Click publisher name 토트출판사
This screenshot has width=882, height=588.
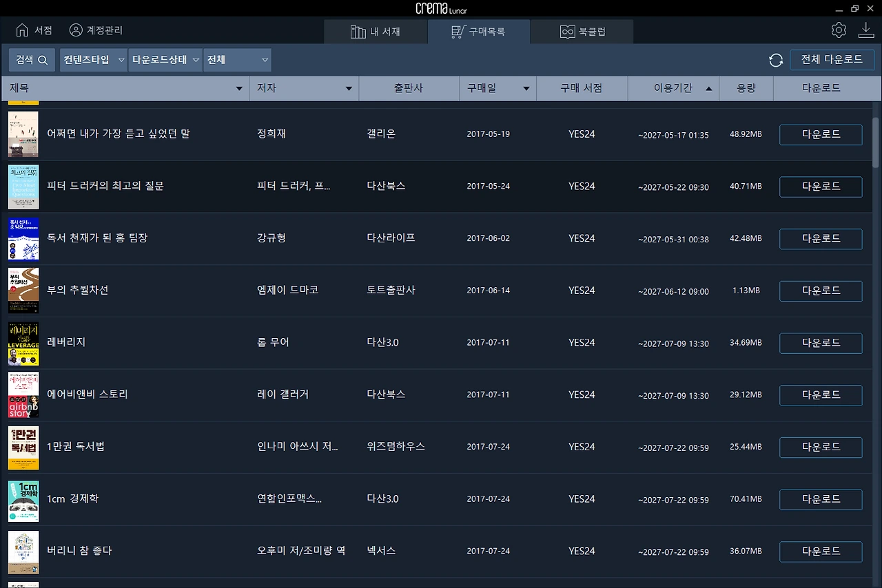(x=391, y=290)
